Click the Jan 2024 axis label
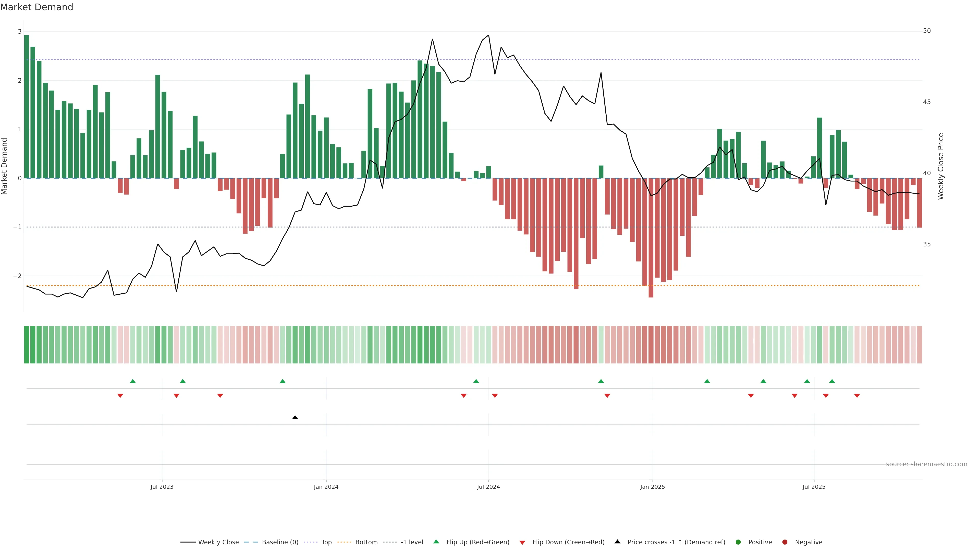 [x=326, y=487]
